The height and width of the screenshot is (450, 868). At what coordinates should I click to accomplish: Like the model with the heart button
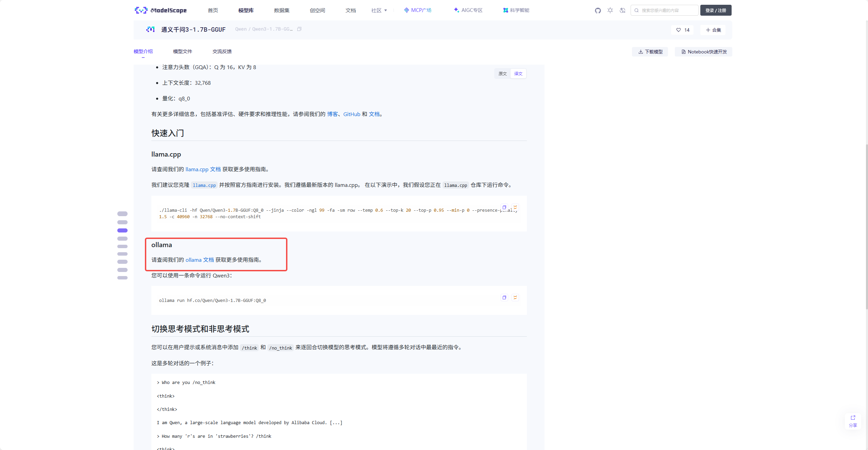[x=683, y=30]
